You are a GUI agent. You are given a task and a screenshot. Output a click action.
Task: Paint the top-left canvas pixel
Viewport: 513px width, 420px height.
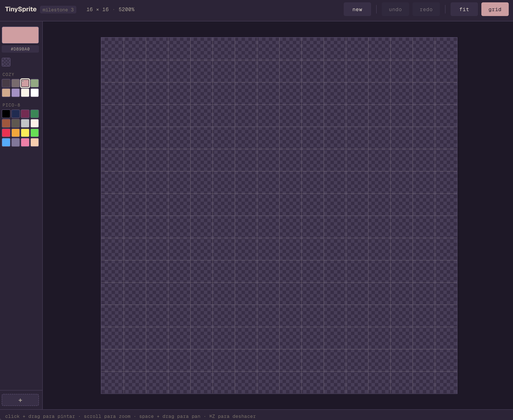112,49
